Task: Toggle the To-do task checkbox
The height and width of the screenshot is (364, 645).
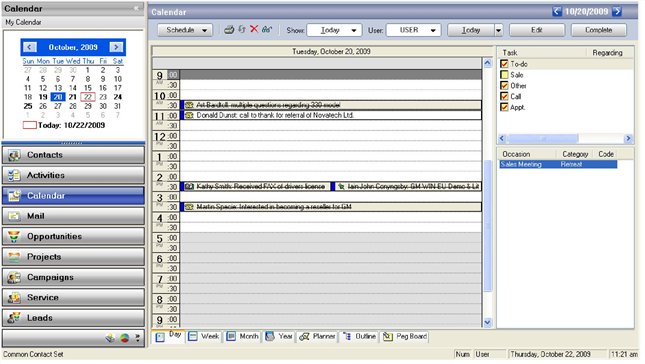Action: [504, 64]
